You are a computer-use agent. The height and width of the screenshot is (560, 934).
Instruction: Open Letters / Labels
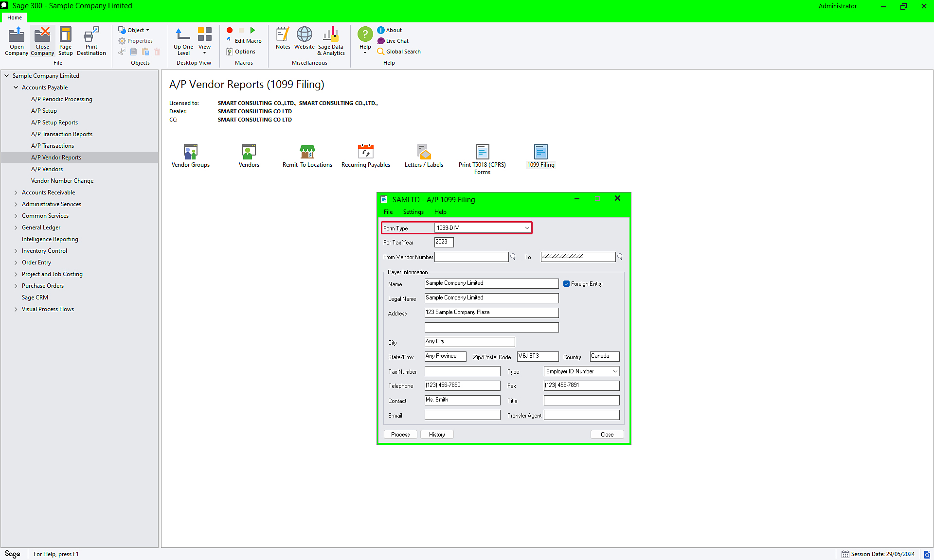pyautogui.click(x=424, y=156)
